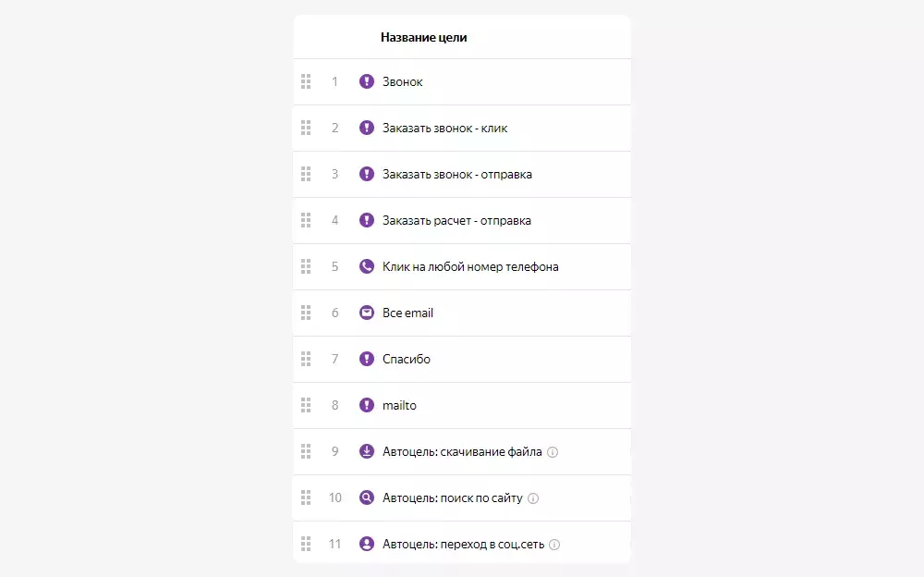This screenshot has width=924, height=577.
Task: Click the envelope icon for Все email
Action: (367, 313)
